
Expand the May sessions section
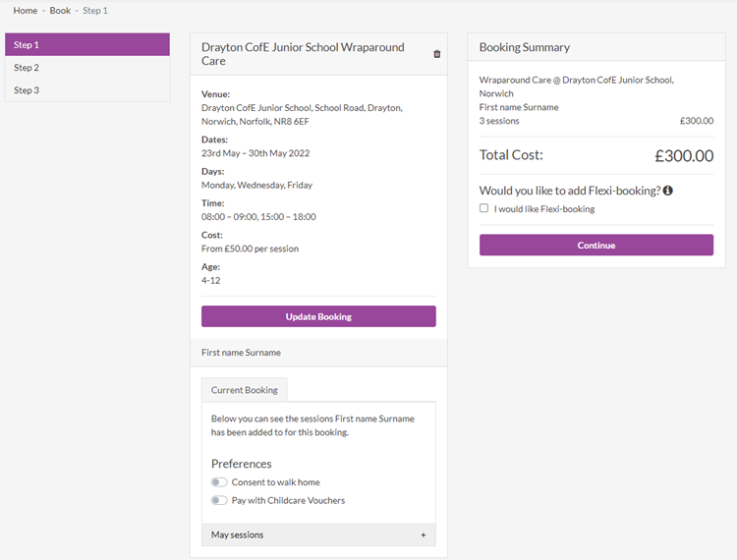(318, 534)
